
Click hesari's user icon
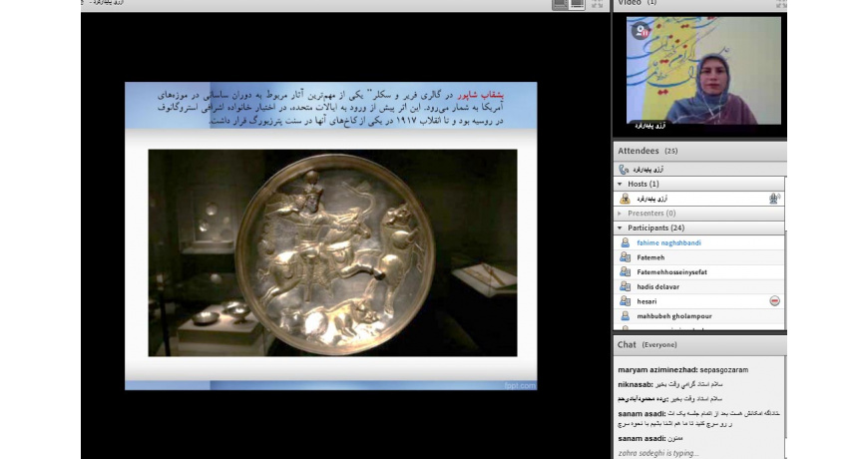click(x=625, y=301)
